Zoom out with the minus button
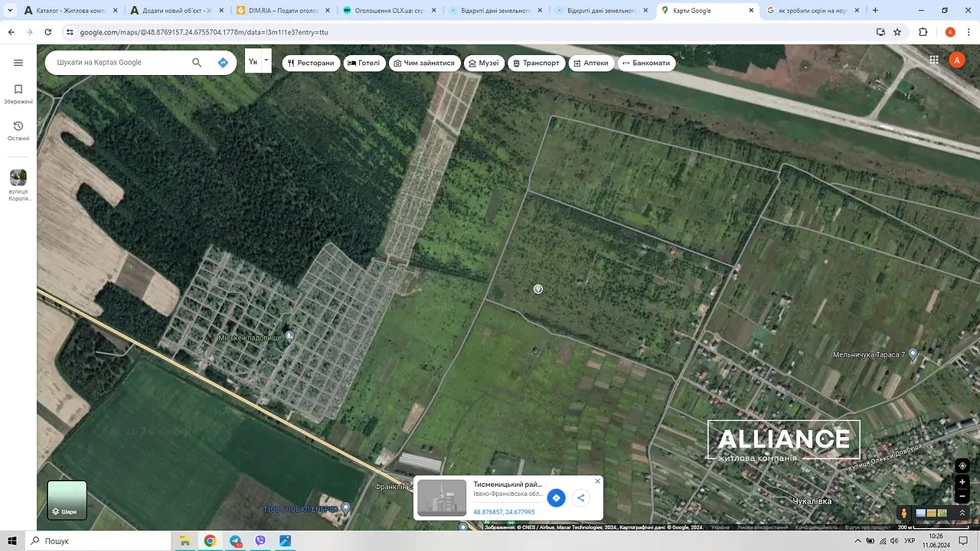This screenshot has height=551, width=980. [x=962, y=497]
